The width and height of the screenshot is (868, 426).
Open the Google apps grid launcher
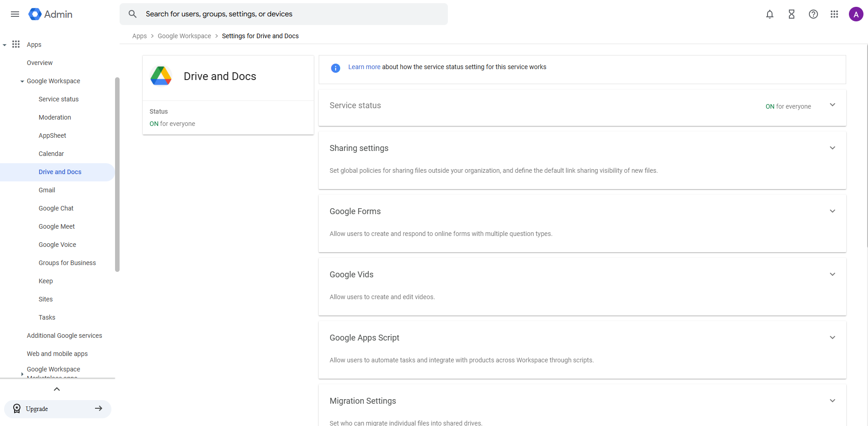834,14
